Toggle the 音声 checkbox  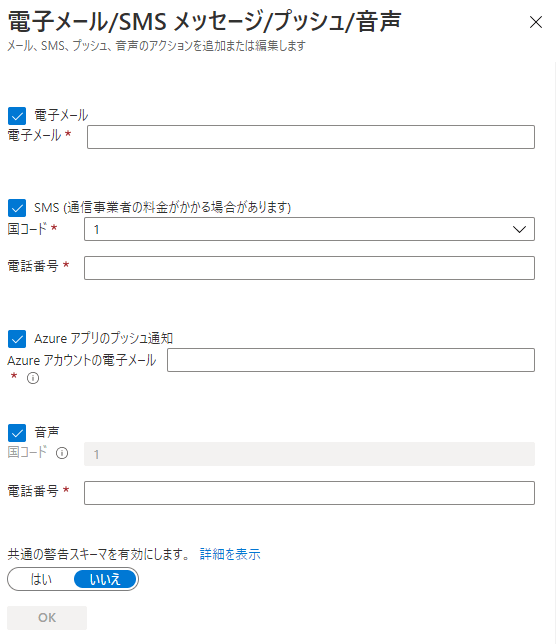coord(17,433)
